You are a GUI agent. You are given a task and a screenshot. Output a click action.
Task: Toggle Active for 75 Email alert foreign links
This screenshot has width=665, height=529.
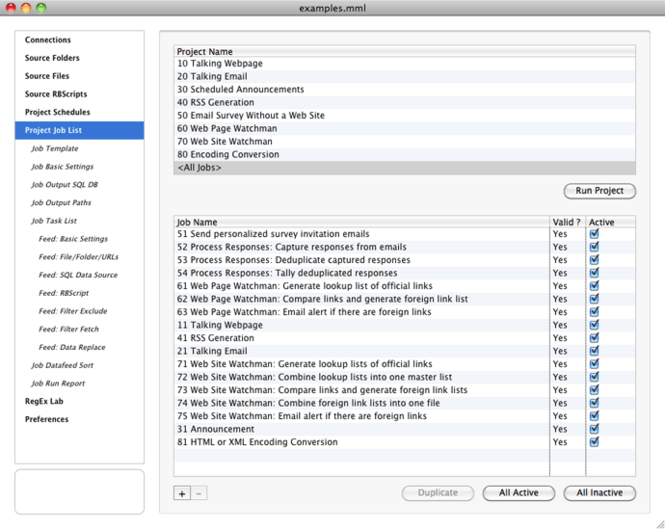[x=594, y=416]
